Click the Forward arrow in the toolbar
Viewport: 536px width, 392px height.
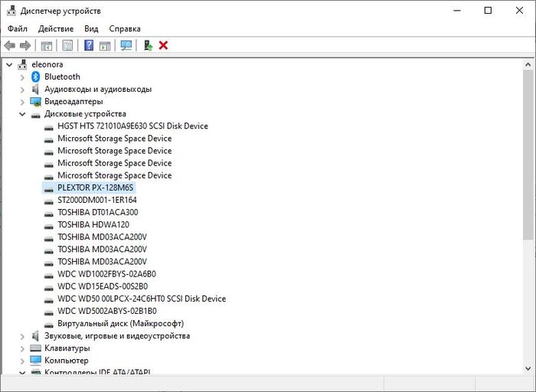tap(25, 46)
